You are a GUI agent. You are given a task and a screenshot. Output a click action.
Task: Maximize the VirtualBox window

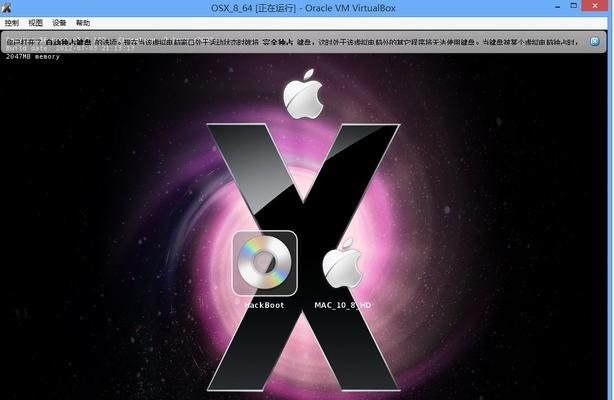[574, 6]
